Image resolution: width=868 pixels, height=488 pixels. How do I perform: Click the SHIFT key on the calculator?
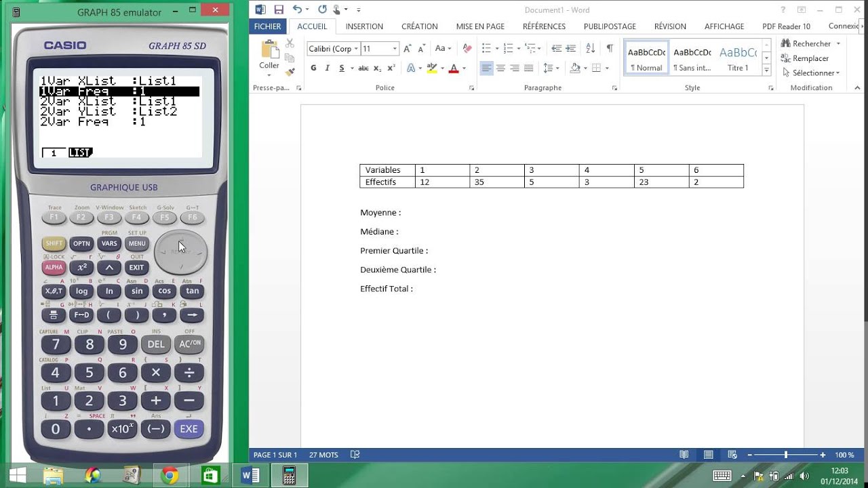(54, 243)
